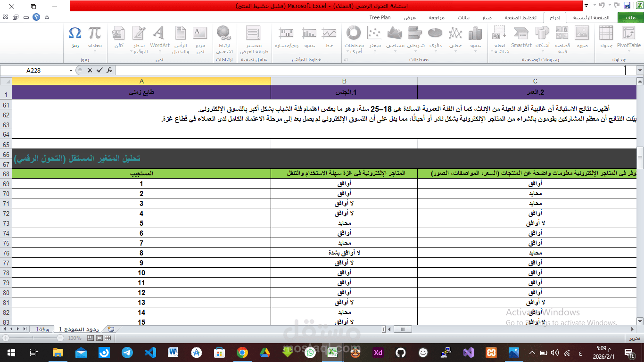
Task: Open Telegram from the taskbar
Action: point(127,353)
